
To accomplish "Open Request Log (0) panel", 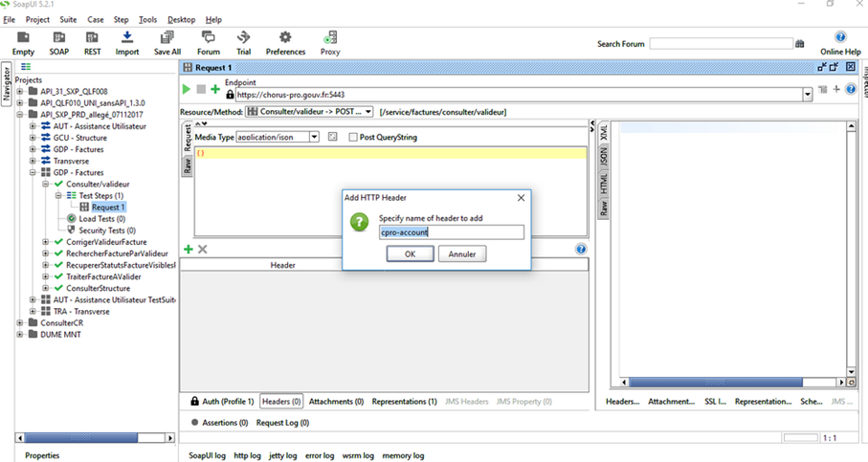I will tap(282, 422).
